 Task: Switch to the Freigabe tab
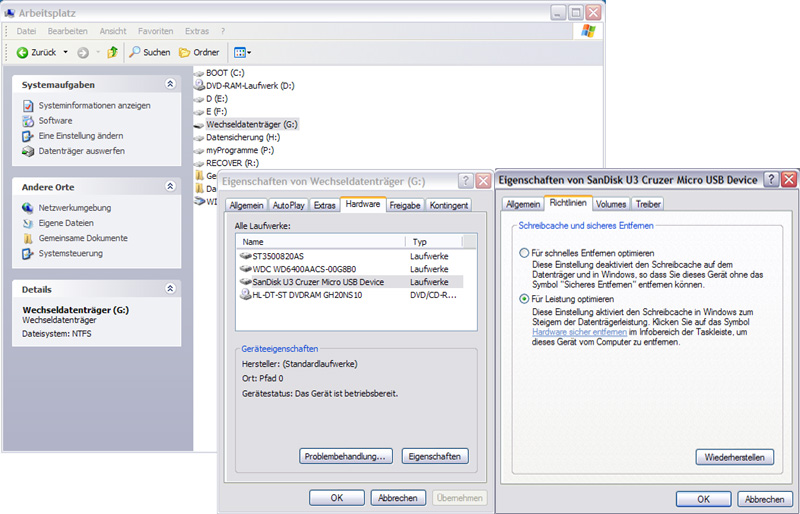click(x=405, y=205)
